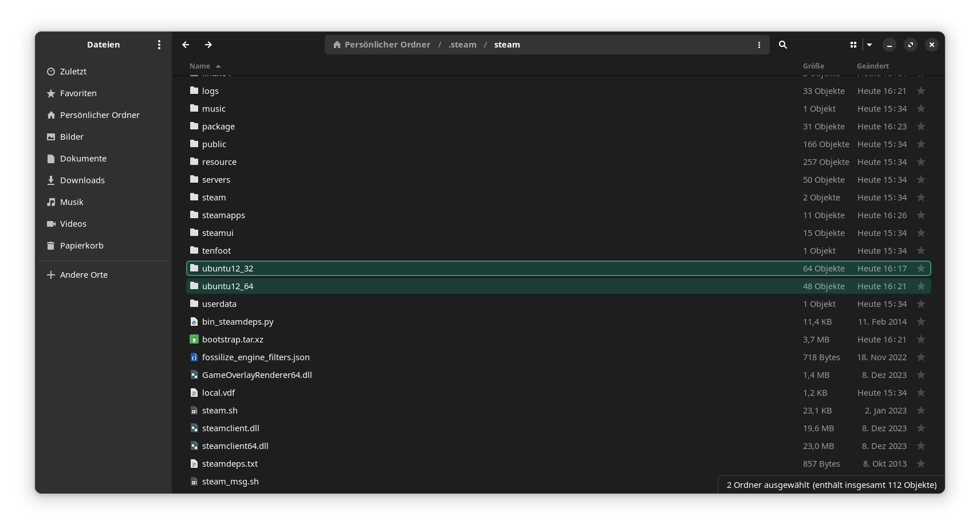This screenshot has width=980, height=532.
Task: Select the resource folder row
Action: (558, 162)
